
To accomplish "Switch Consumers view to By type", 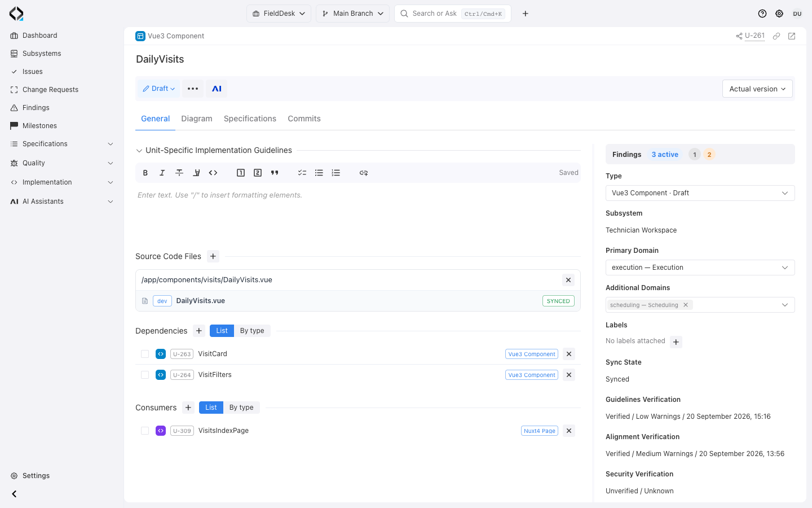I will tap(241, 408).
